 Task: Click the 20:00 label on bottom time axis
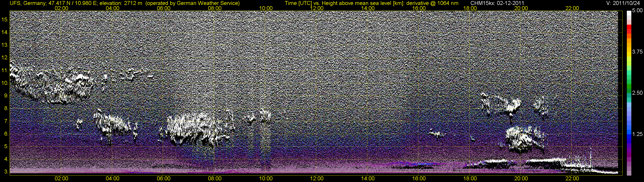(x=521, y=179)
